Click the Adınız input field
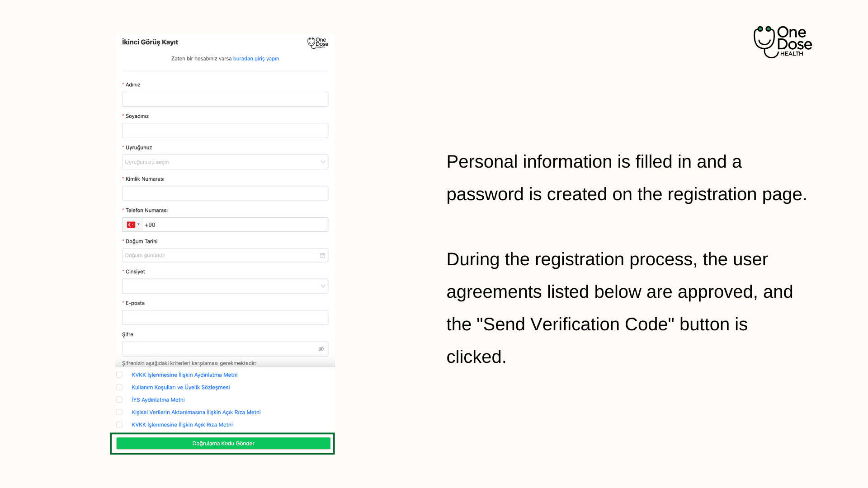 click(x=225, y=99)
